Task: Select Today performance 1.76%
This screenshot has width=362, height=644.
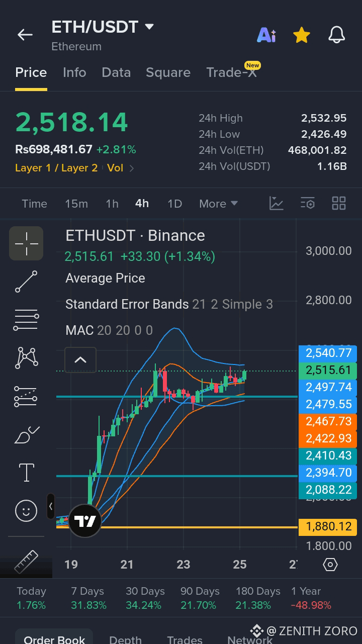Action: coord(31,598)
